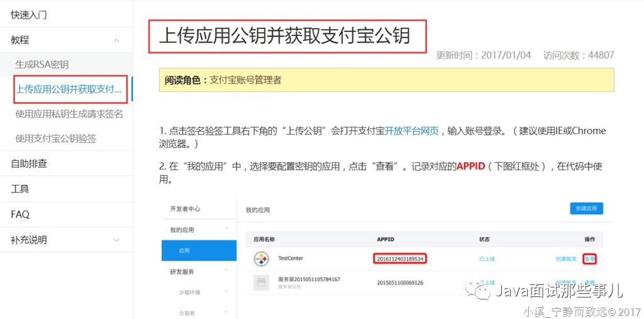Select 上传应用公钥并获取支付 sidebar item
The image size is (644, 319).
69,89
